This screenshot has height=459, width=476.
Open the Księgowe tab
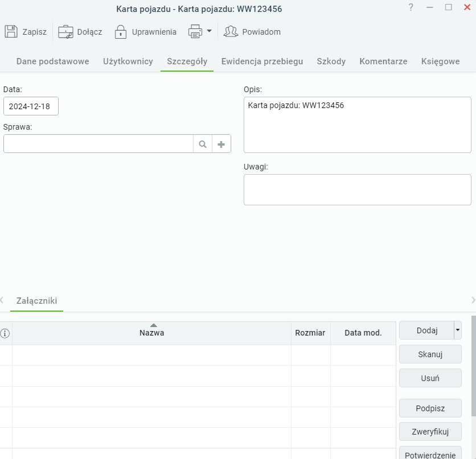[x=440, y=61]
